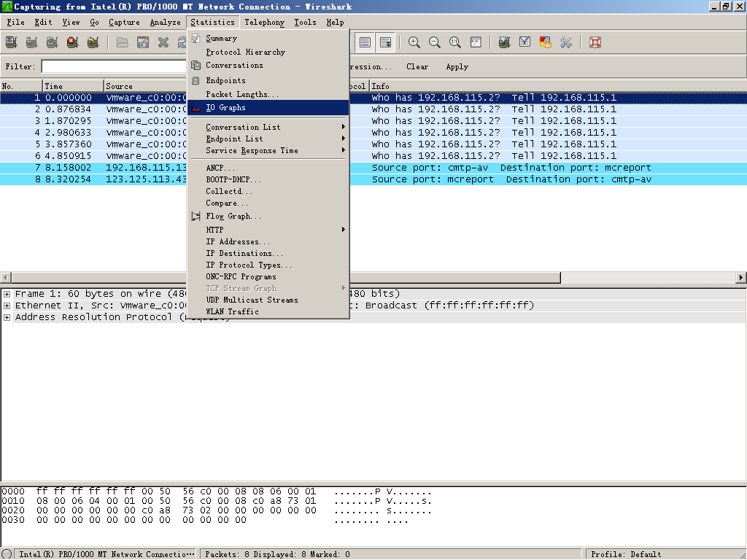747x560 pixels.
Task: Click the expert info circle in status bar
Action: click(x=7, y=554)
